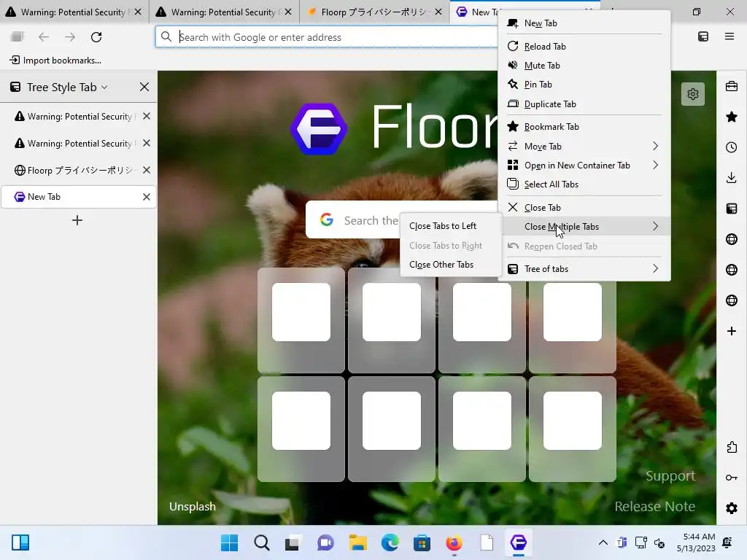
Task: Open the Release Note link
Action: 654,506
